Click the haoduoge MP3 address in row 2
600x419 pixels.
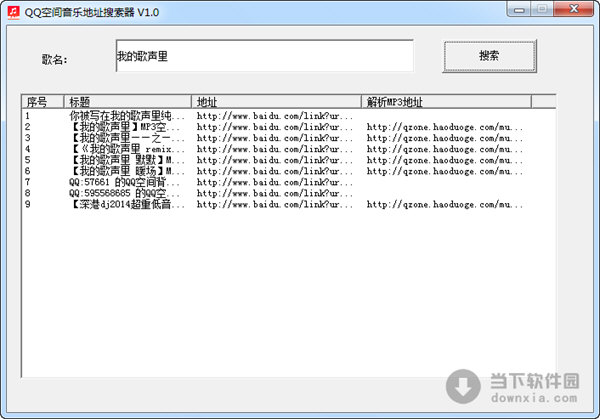445,127
